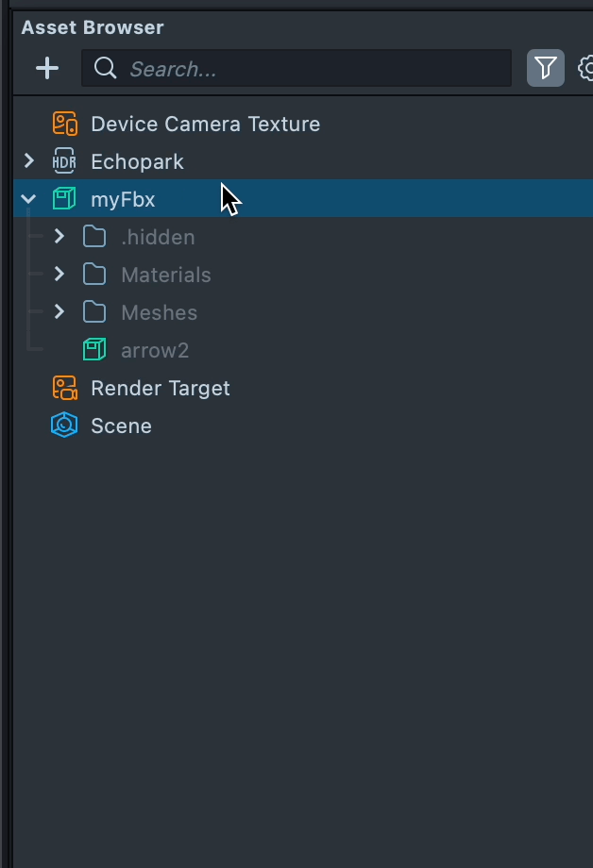The width and height of the screenshot is (593, 868).
Task: Click the Materials folder icon
Action: point(94,275)
